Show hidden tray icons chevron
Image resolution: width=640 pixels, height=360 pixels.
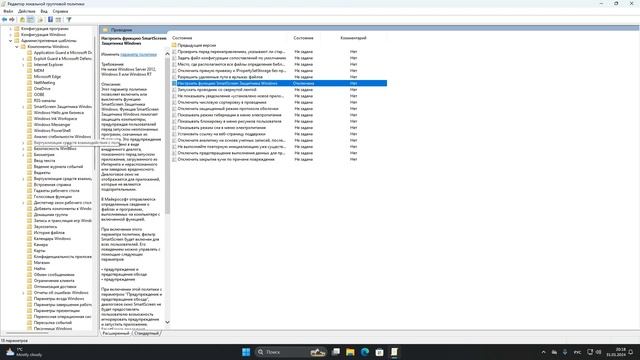click(x=543, y=352)
